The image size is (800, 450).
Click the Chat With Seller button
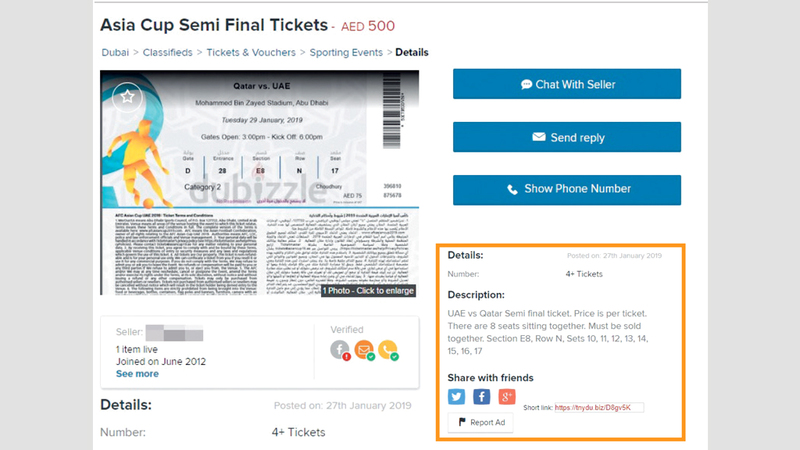[567, 85]
